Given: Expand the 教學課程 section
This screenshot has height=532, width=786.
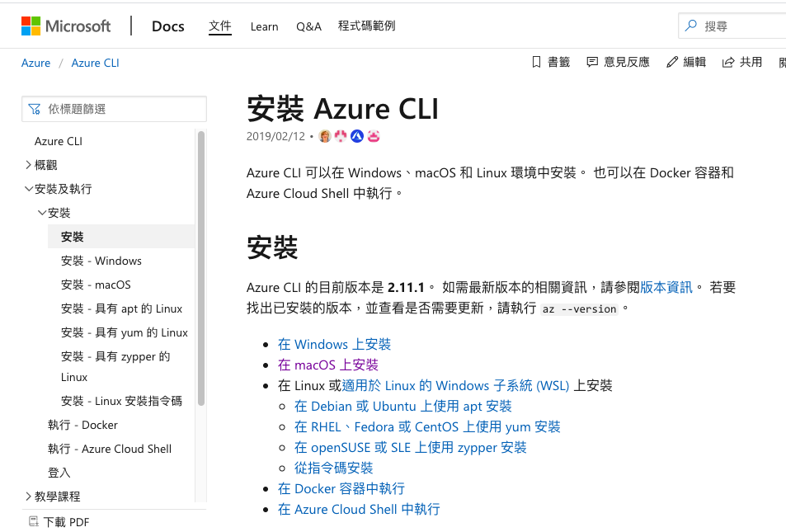Looking at the screenshot, I should (x=28, y=497).
